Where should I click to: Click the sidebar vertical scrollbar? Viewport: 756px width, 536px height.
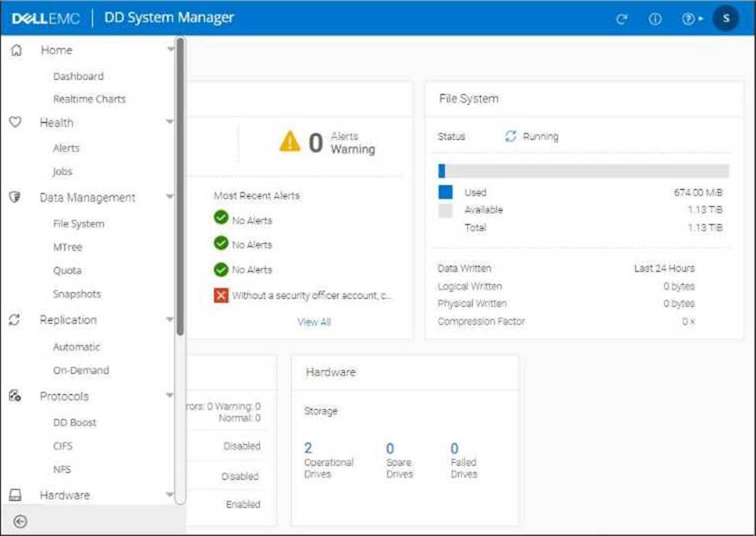pyautogui.click(x=180, y=186)
